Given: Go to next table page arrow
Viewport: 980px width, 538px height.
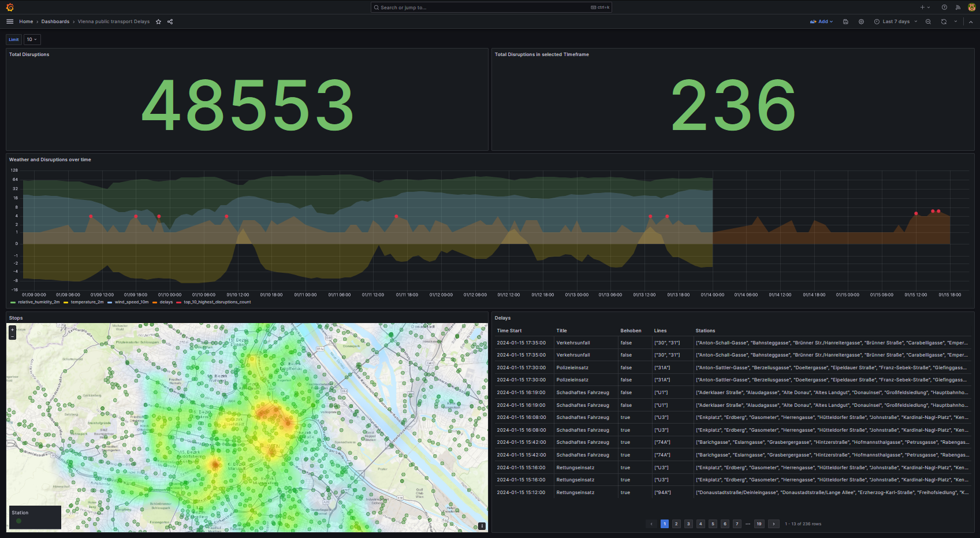Looking at the screenshot, I should (774, 524).
